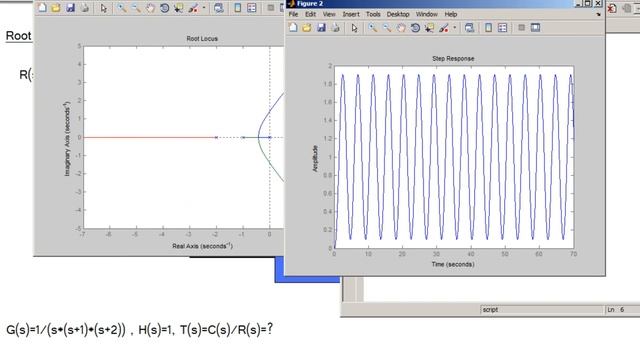This screenshot has width=640, height=360.
Task: Open Help menu in Figure 2
Action: pos(451,14)
